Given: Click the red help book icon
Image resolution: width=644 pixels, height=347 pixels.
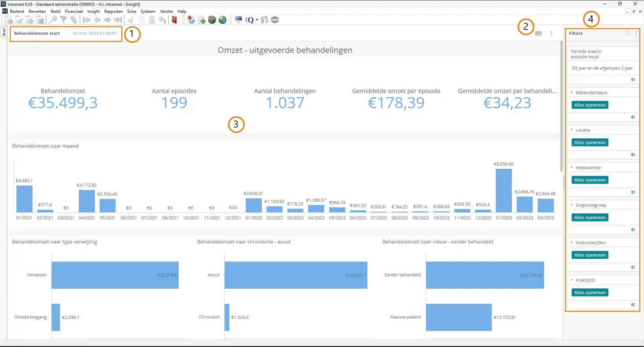Looking at the screenshot, I should point(174,20).
